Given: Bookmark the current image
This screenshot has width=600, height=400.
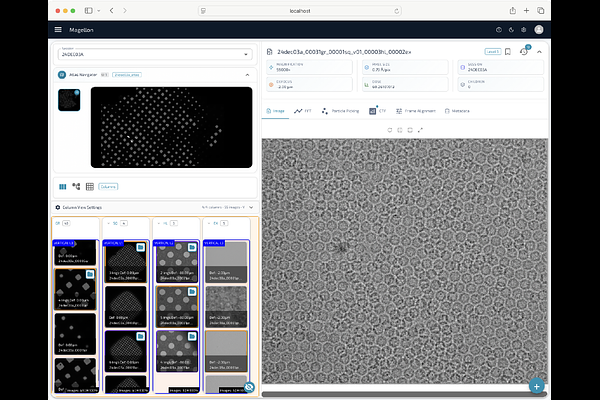Looking at the screenshot, I should 508,52.
